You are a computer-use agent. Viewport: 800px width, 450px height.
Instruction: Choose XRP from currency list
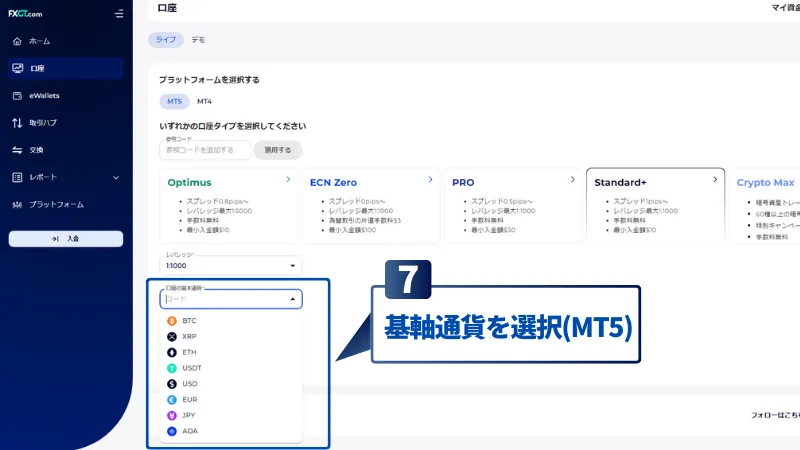click(231, 337)
